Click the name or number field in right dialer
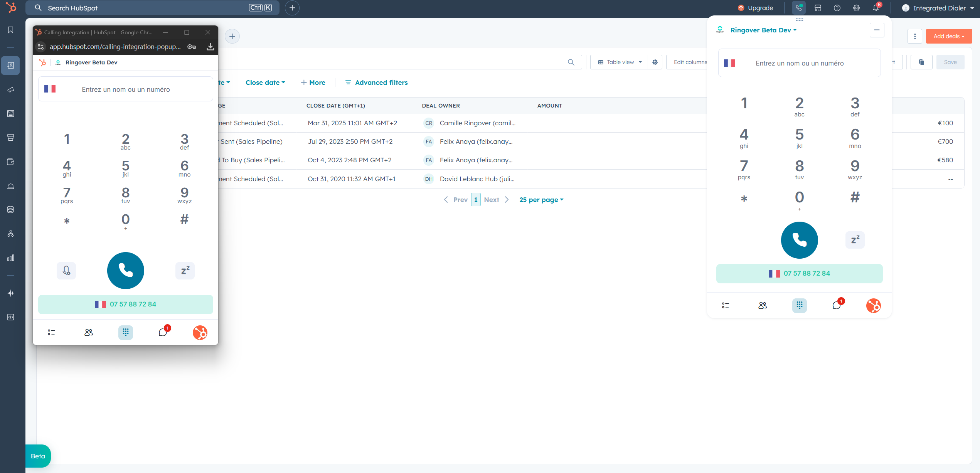 [800, 63]
